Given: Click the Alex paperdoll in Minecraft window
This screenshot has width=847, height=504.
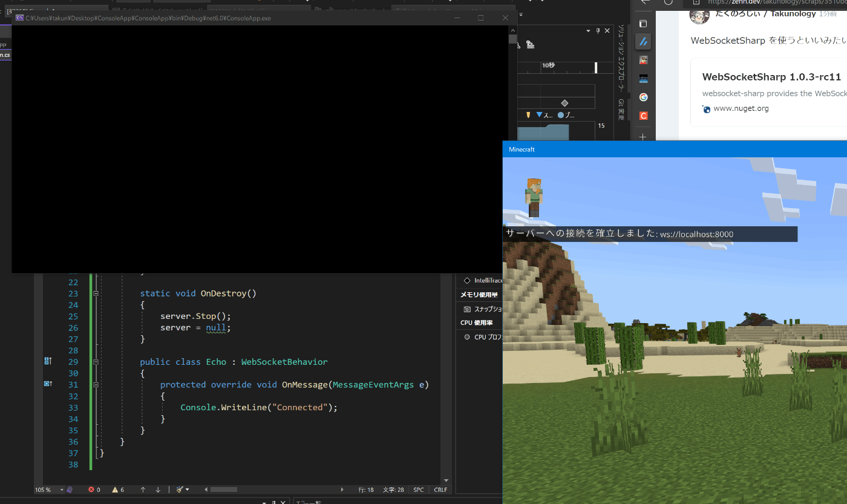Looking at the screenshot, I should [534, 198].
